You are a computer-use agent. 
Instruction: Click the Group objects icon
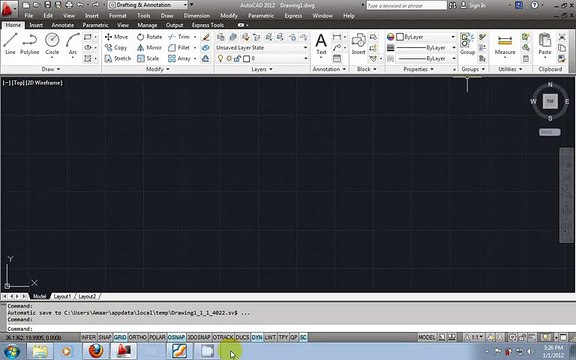tap(467, 44)
